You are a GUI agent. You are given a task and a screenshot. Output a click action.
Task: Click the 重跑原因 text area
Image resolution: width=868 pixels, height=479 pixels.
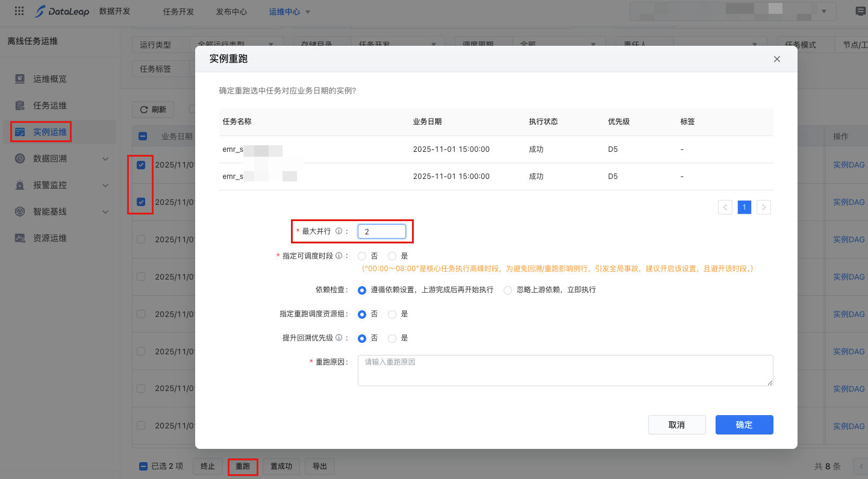(565, 371)
